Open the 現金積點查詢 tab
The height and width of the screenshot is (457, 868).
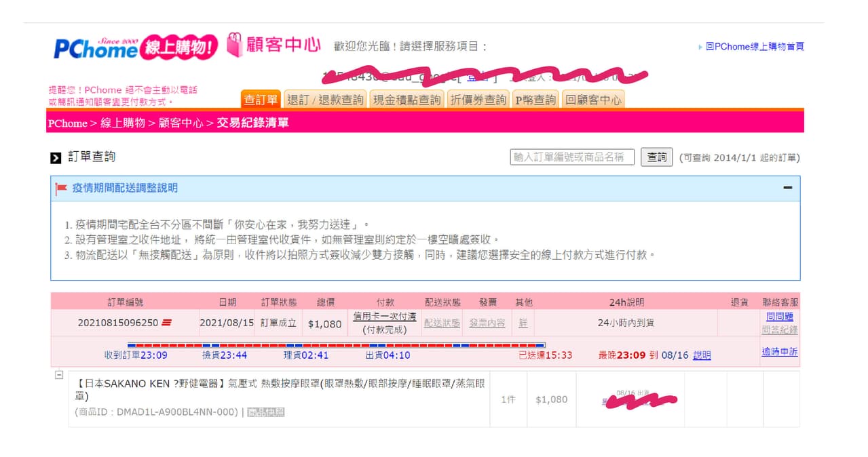407,100
